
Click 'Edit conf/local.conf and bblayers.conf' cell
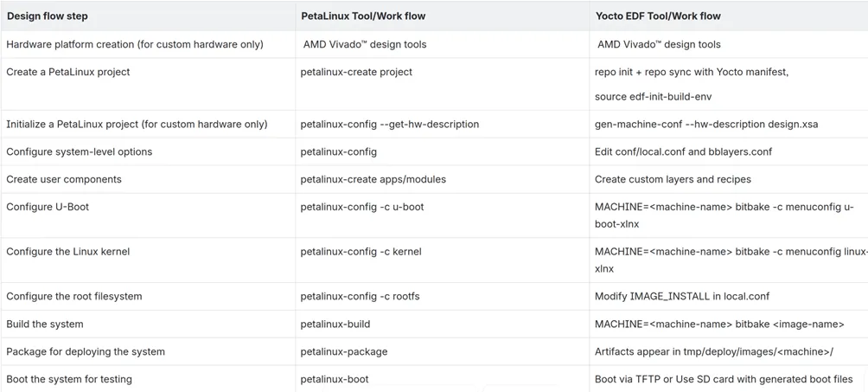(683, 151)
